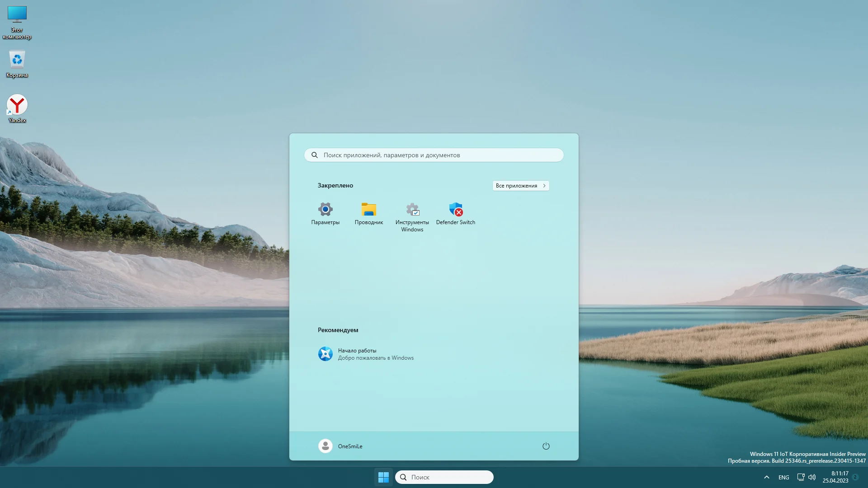This screenshot has width=868, height=488.
Task: Switch ENG input language
Action: [783, 477]
